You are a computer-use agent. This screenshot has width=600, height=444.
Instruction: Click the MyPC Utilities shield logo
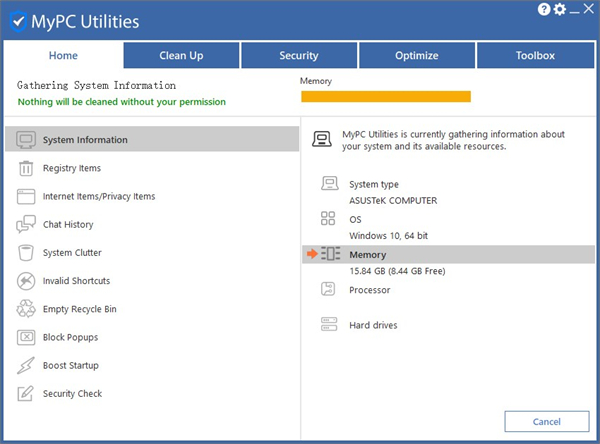(17, 21)
